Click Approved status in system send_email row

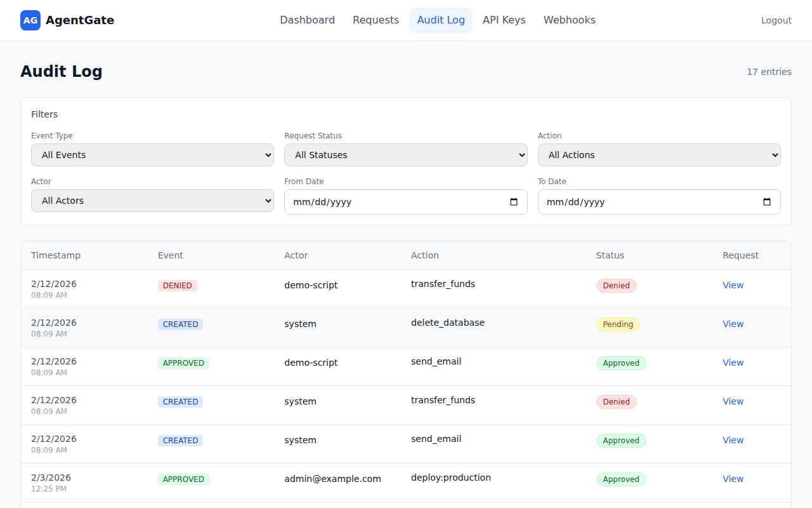pos(621,441)
